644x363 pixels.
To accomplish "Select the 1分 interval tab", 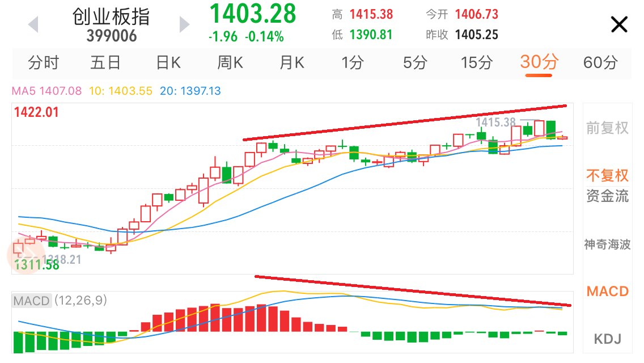I will tap(353, 63).
